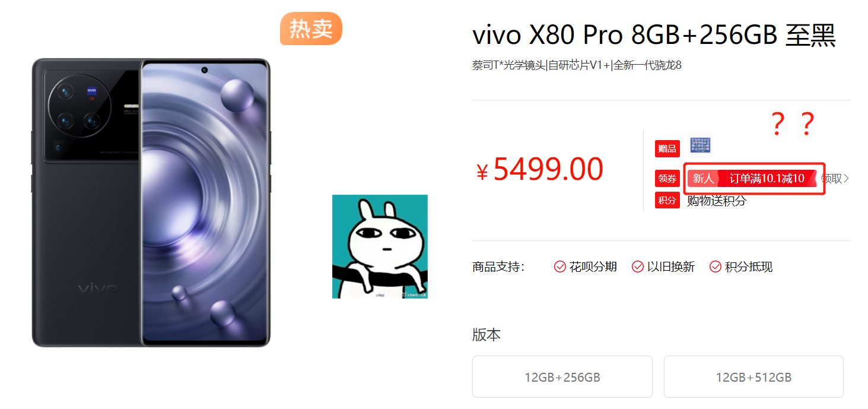Click the red 积分 points tag
Screen dimensions: 868x409
coord(667,201)
